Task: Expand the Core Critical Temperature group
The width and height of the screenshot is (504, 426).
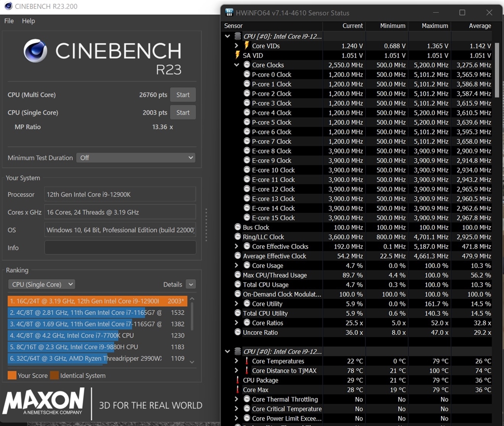Action: (x=237, y=409)
